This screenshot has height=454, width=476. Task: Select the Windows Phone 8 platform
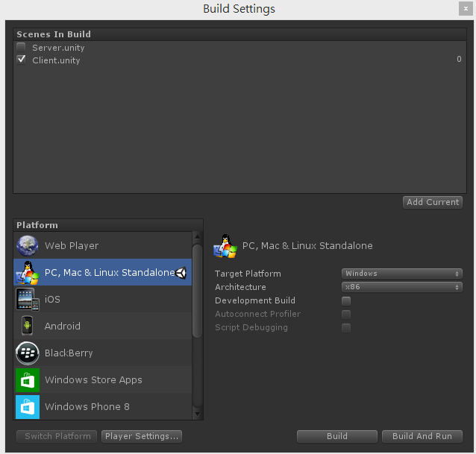pyautogui.click(x=103, y=407)
